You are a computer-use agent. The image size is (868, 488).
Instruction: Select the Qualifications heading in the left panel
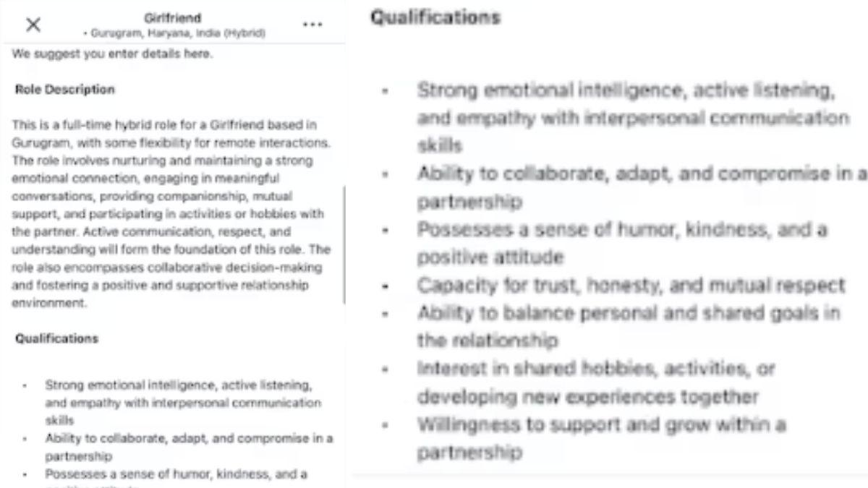click(x=57, y=338)
